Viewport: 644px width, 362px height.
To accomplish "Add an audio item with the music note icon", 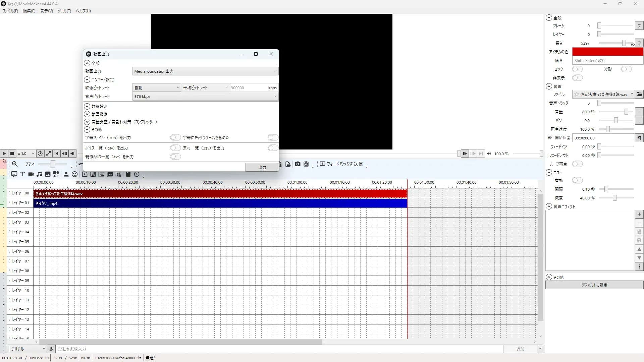I will (39, 174).
